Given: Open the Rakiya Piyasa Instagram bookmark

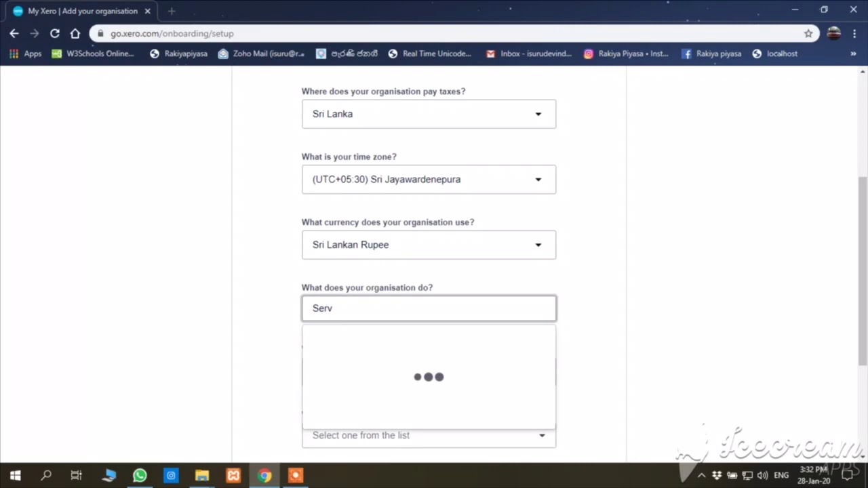Looking at the screenshot, I should point(626,54).
